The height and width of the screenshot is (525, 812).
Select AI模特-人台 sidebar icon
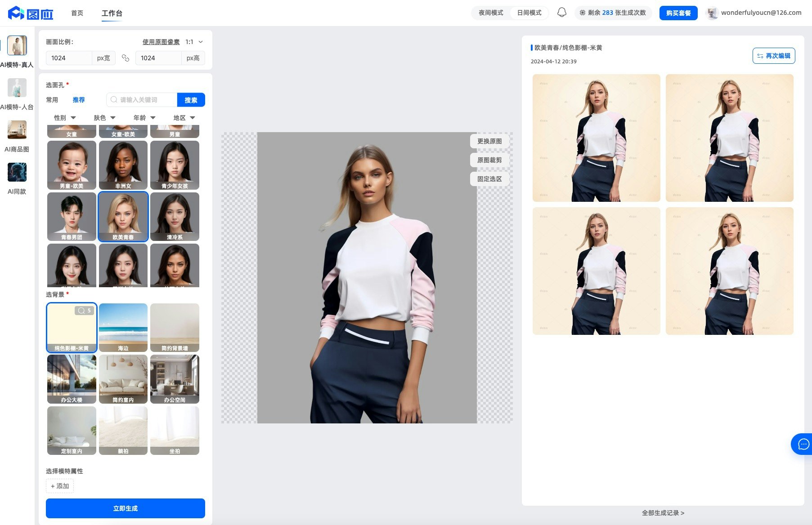point(17,88)
